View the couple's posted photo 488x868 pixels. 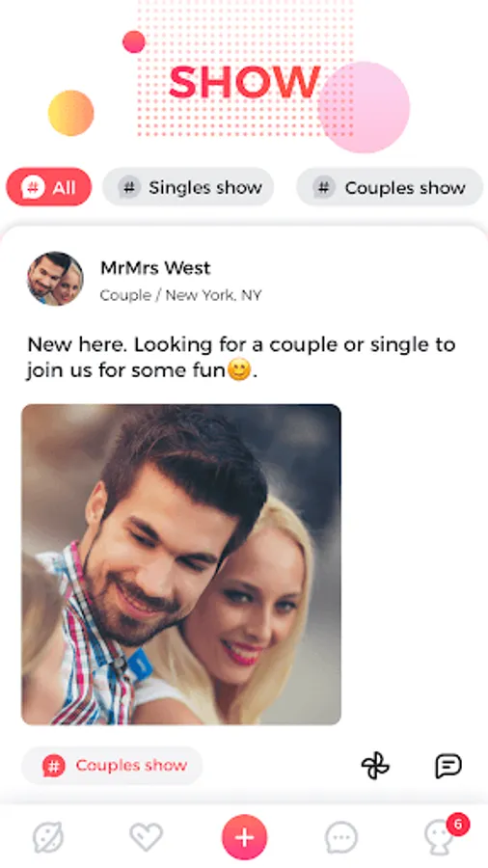click(x=181, y=564)
